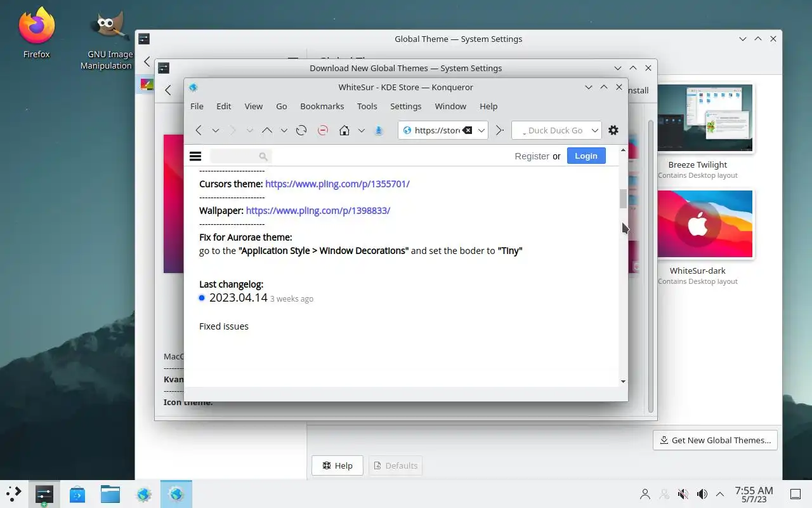The image size is (812, 508).
Task: Go back in Download New Global Themes dialog
Action: pos(168,90)
